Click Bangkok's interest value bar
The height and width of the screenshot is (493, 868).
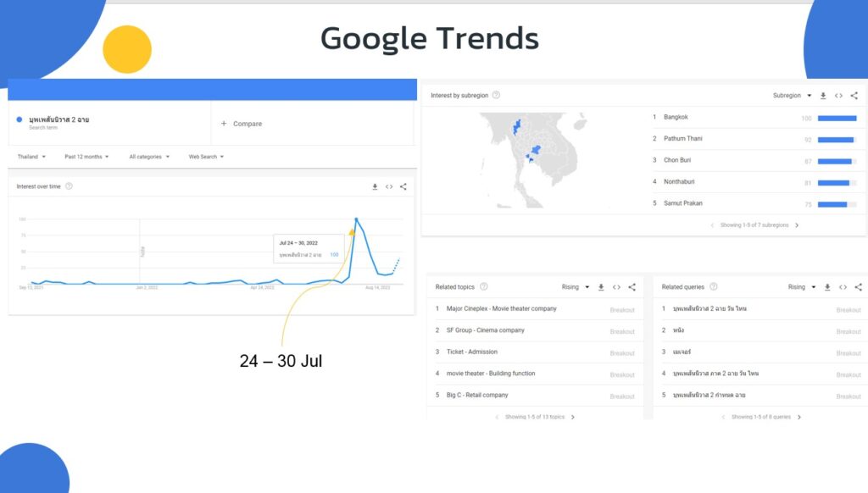pyautogui.click(x=838, y=117)
